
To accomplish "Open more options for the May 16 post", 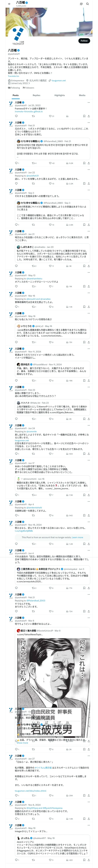I will 89,313.
